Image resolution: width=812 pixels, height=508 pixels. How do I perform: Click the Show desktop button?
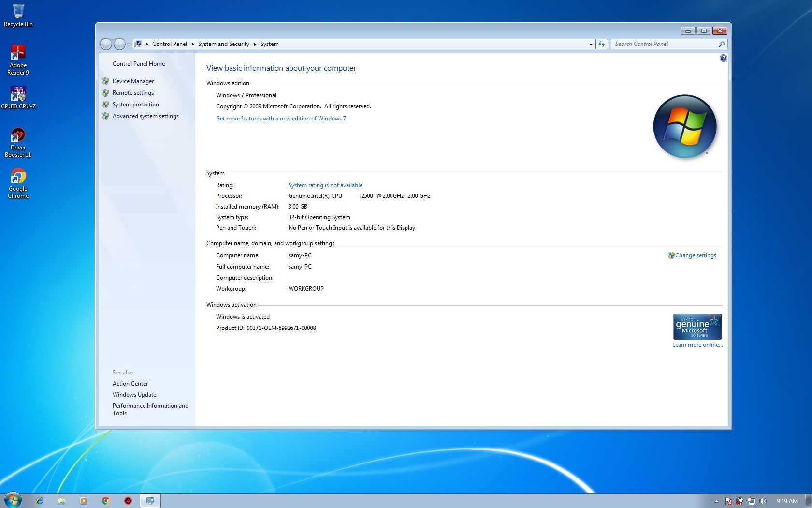point(808,501)
